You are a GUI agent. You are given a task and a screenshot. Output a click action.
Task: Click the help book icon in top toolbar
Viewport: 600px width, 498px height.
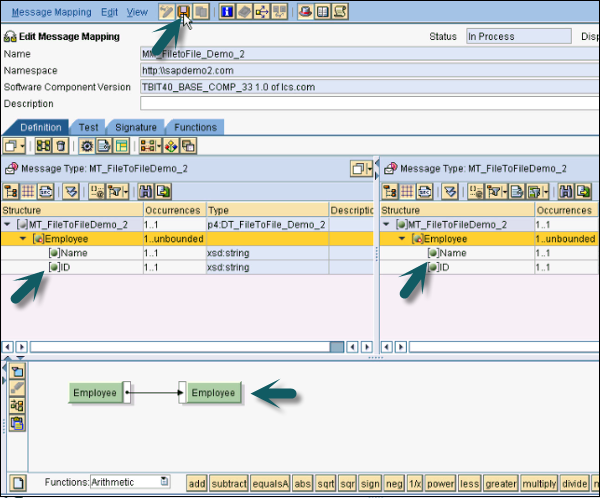tap(322, 11)
